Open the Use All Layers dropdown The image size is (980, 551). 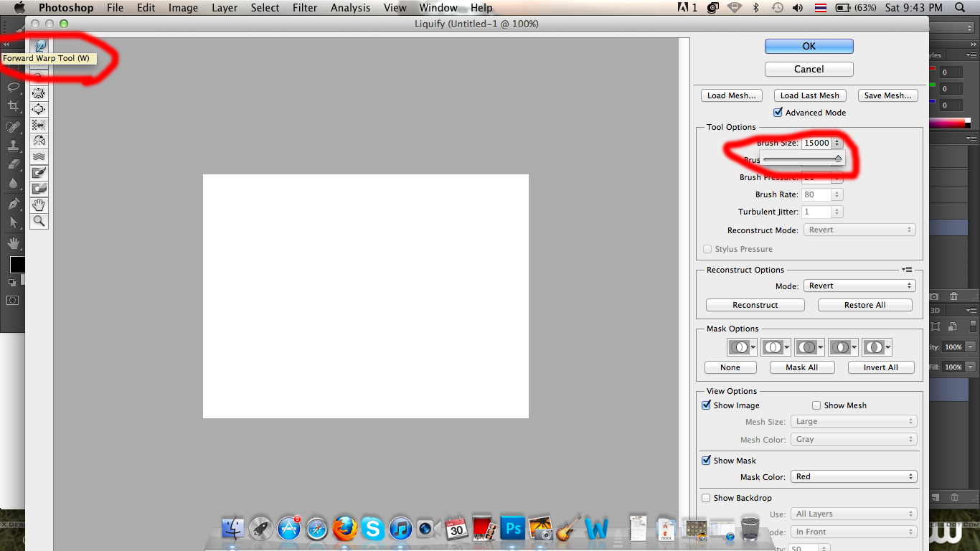[x=853, y=514]
